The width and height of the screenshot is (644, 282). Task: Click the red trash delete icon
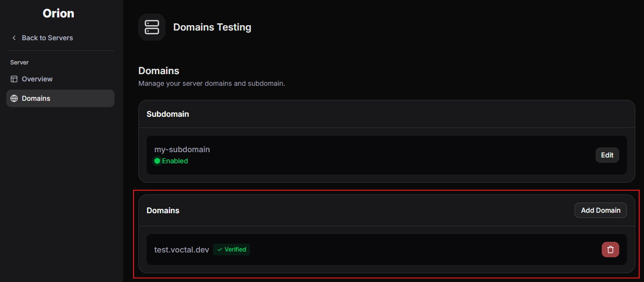pyautogui.click(x=611, y=250)
